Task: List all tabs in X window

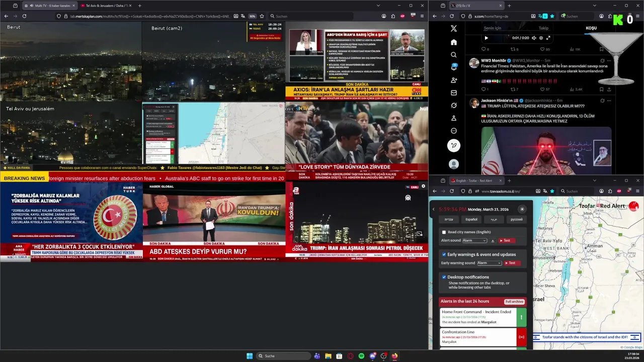Action: (594, 6)
